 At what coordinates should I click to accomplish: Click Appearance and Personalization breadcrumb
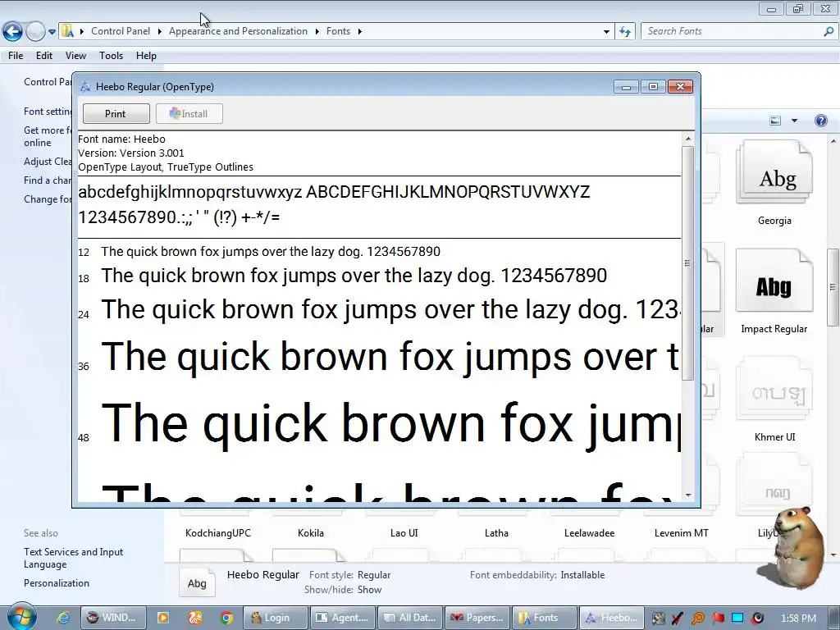[x=239, y=31]
